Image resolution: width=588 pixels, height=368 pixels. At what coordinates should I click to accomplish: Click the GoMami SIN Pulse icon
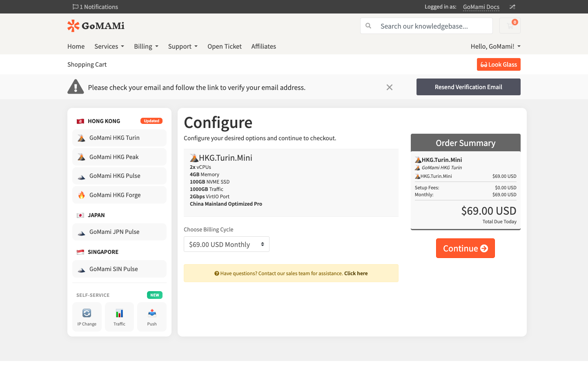coord(82,269)
